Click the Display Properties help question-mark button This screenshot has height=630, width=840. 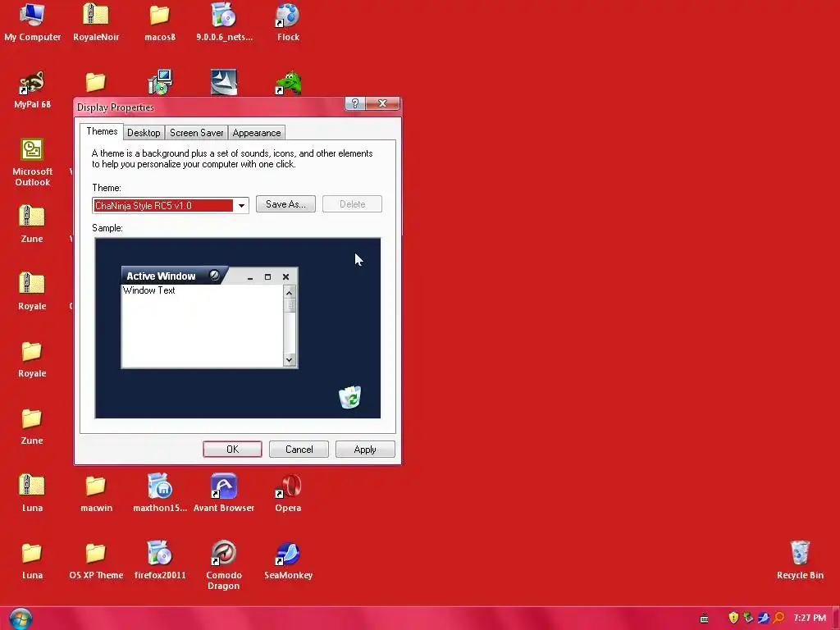[x=354, y=103]
